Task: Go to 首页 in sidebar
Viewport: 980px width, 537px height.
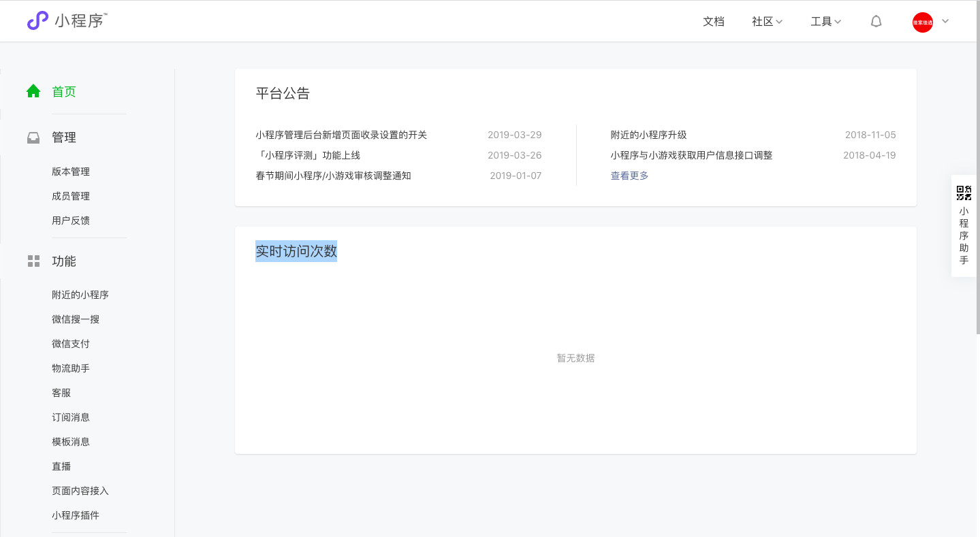Action: (x=64, y=92)
